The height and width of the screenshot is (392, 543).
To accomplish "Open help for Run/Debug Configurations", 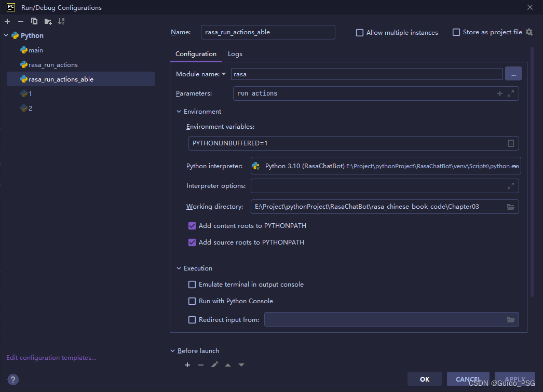I will coord(13,380).
